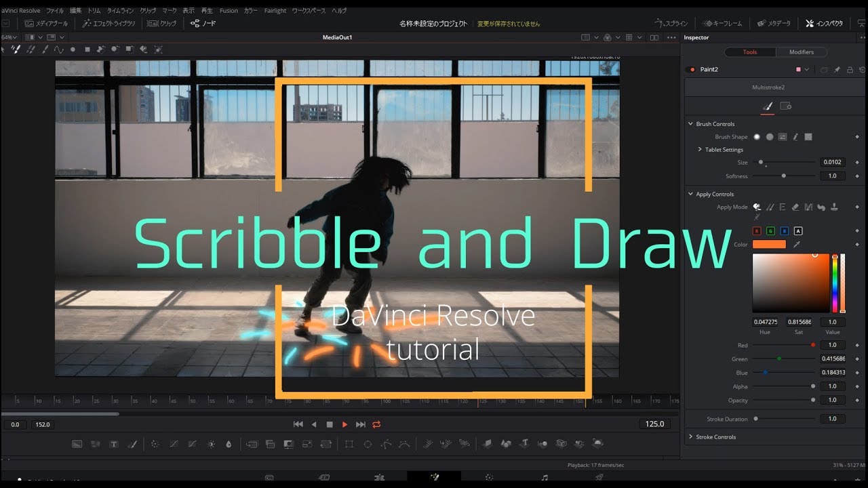Pin the Paint2 node in Inspector
868x488 pixels.
(837, 69)
